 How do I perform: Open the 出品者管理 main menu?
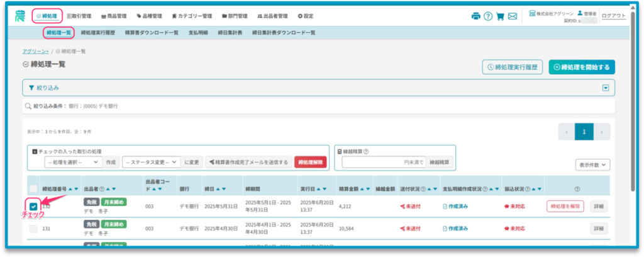[272, 16]
